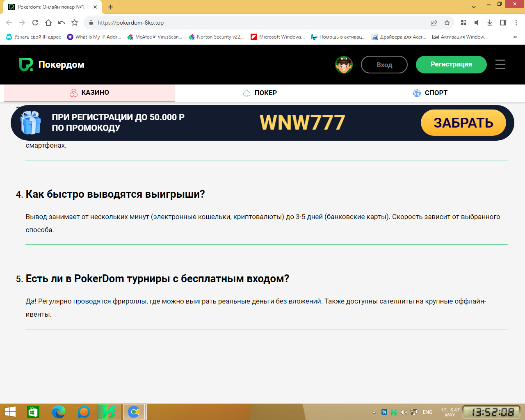Click the share page icon in address bar
Image resolution: width=525 pixels, height=420 pixels.
pos(434,23)
